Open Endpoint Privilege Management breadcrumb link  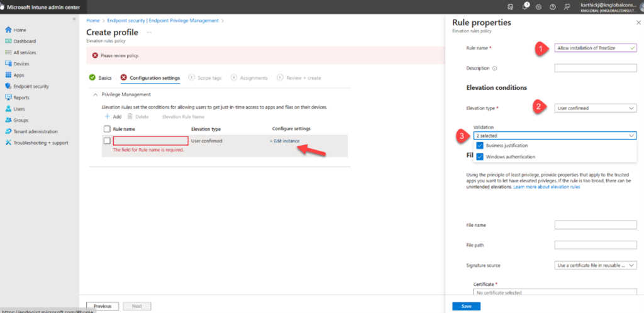[x=163, y=21]
